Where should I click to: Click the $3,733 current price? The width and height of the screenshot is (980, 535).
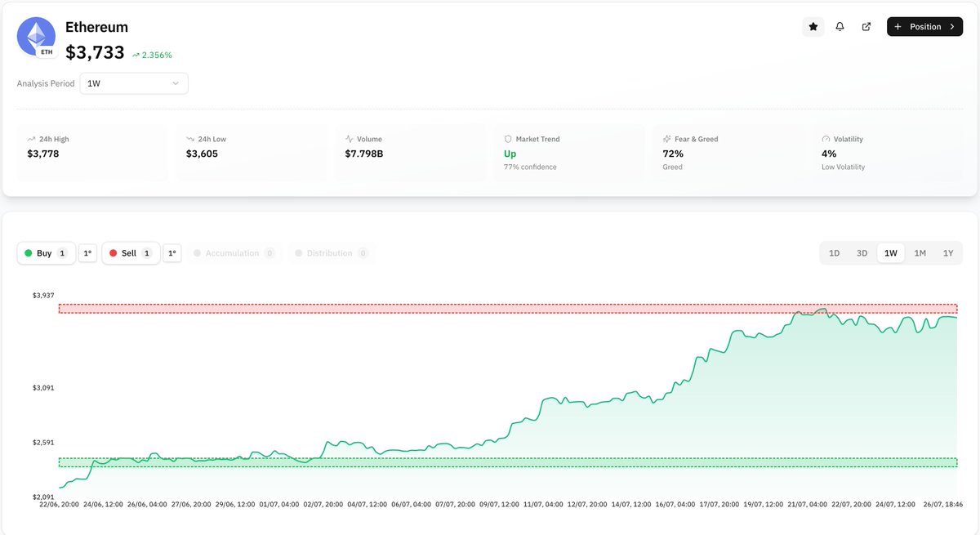click(x=95, y=53)
